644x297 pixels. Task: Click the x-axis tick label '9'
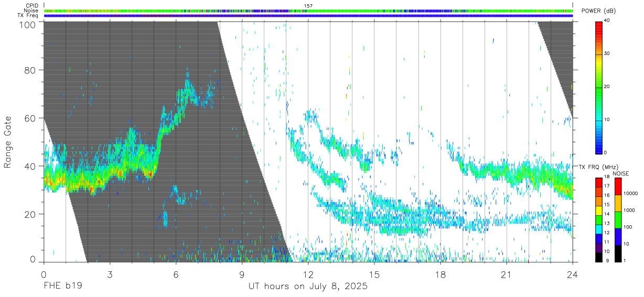[242, 274]
